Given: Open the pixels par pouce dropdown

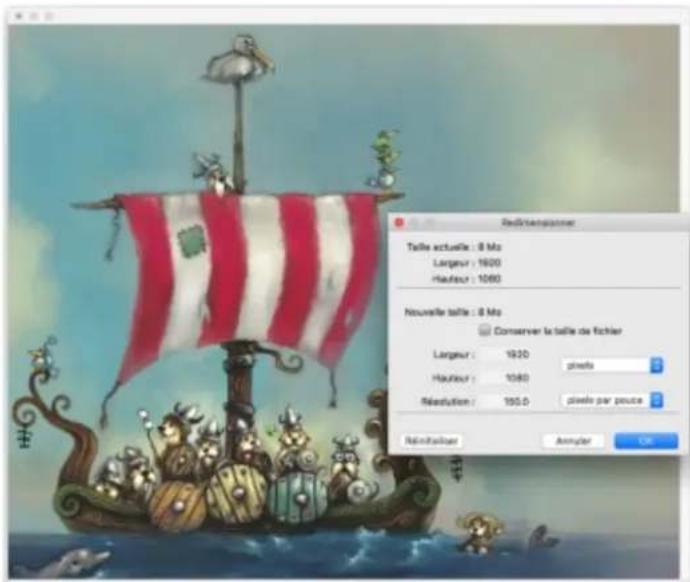Looking at the screenshot, I should 613,400.
